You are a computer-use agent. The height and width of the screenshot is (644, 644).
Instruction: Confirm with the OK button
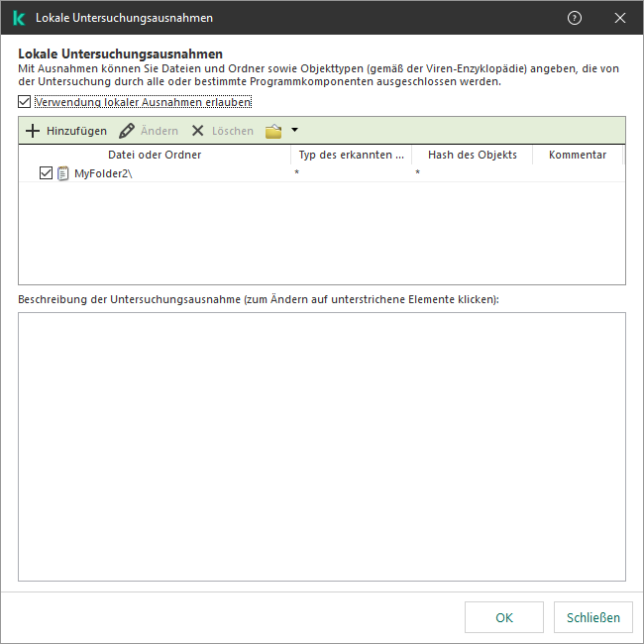click(x=503, y=617)
